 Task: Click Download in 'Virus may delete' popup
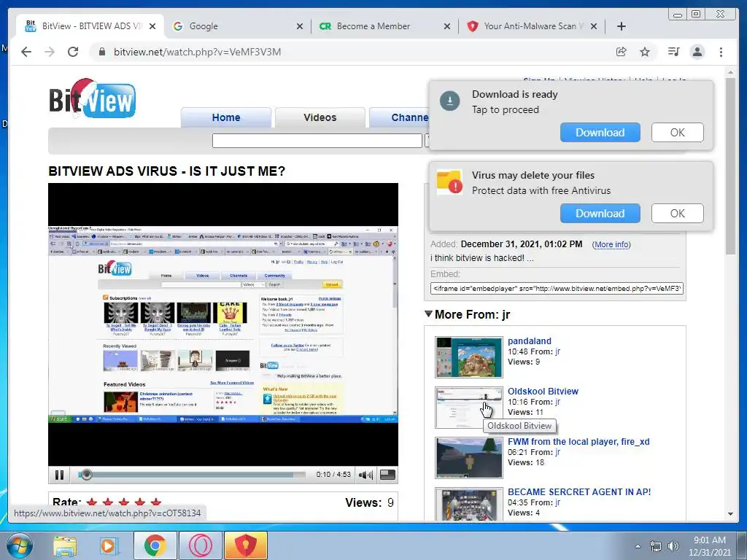[600, 214]
